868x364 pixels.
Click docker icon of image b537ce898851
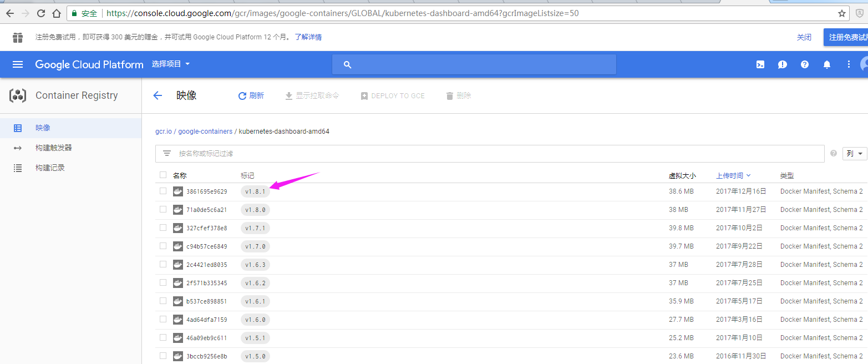click(x=178, y=301)
